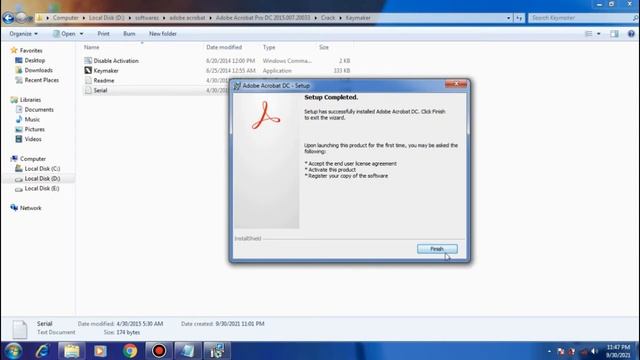Viewport: 640px width, 360px height.
Task: Click the Back navigation arrow
Action: click(x=8, y=18)
